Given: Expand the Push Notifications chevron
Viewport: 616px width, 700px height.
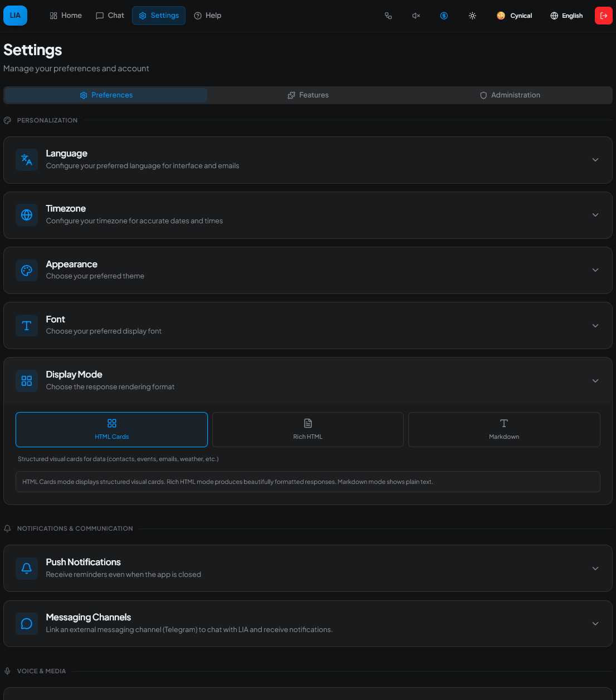Looking at the screenshot, I should (595, 569).
